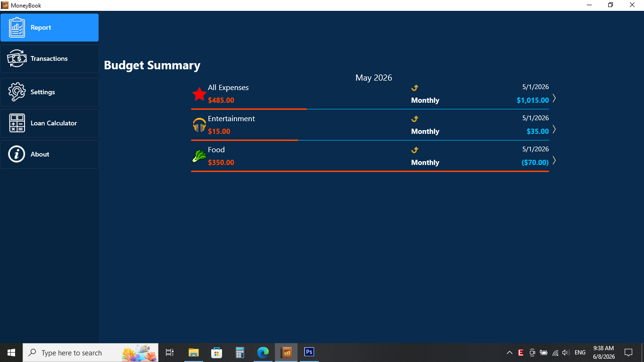Viewport: 644px width, 362px height.
Task: Expand the Entertainment budget chevron
Action: click(x=554, y=129)
